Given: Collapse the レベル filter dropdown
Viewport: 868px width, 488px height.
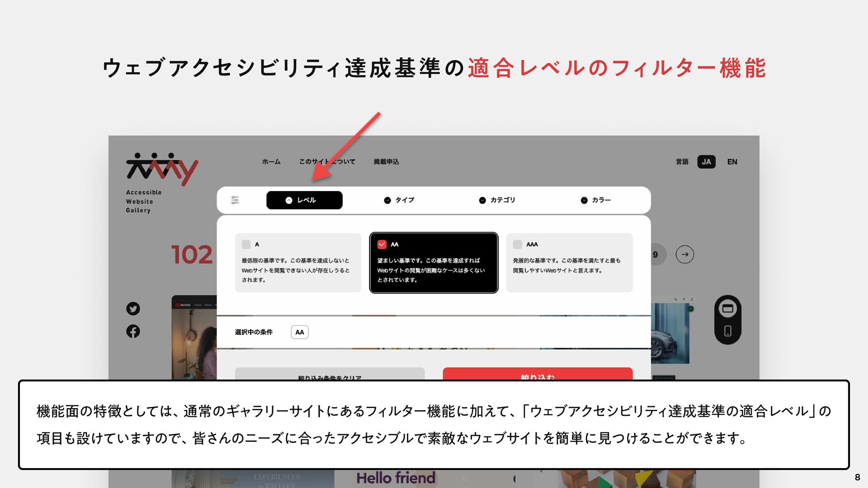Looking at the screenshot, I should coord(304,200).
